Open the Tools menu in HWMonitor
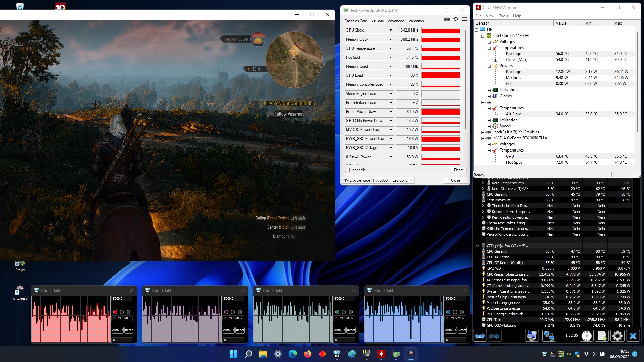 (503, 16)
